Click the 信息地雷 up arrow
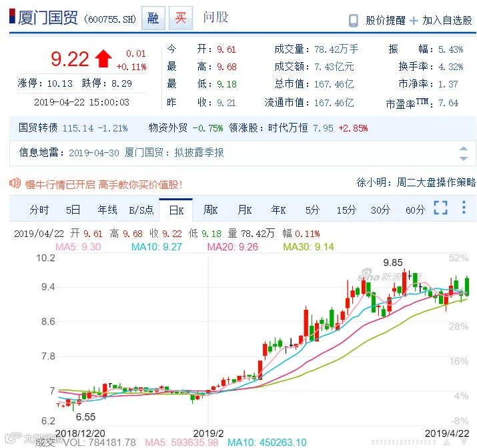477x448 pixels. 463,148
